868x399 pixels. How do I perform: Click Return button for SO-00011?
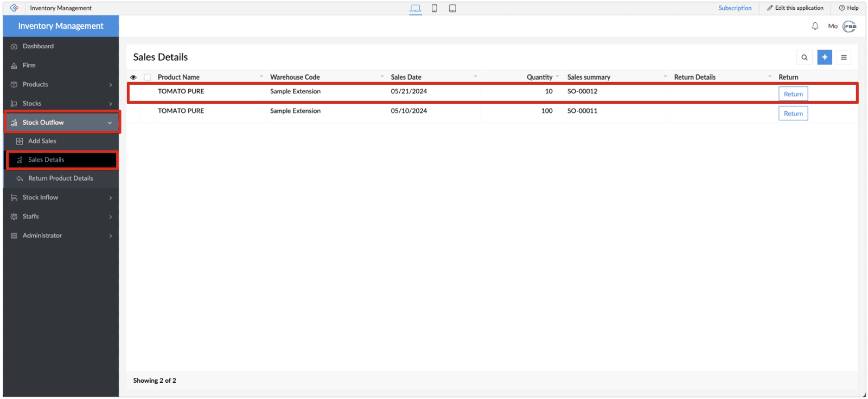click(x=793, y=113)
